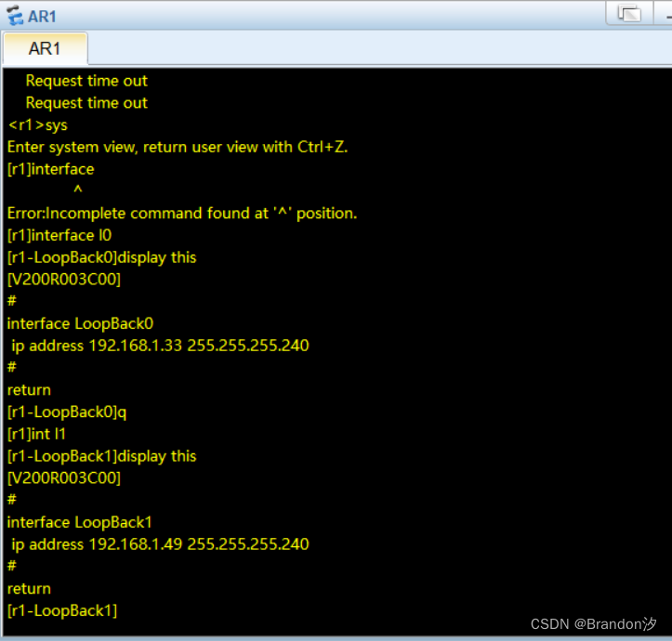
Task: Click '[r1-LoopBack0]display this' line
Action: pyautogui.click(x=101, y=257)
